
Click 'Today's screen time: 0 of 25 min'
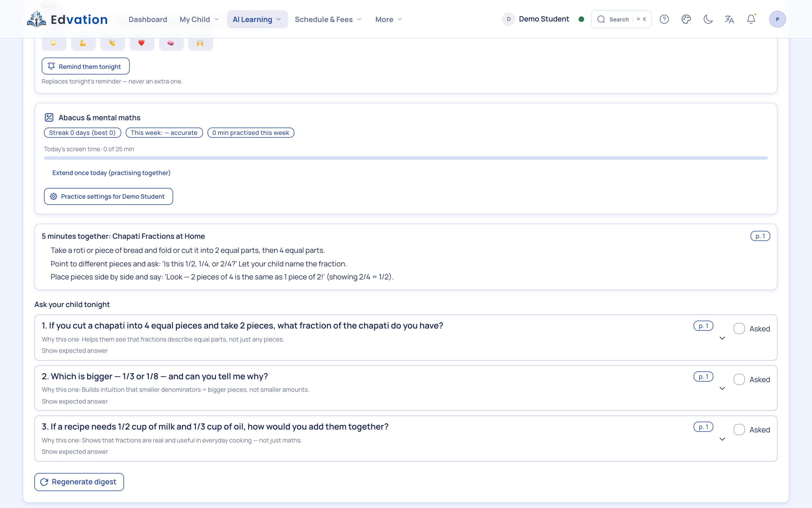coord(89,149)
